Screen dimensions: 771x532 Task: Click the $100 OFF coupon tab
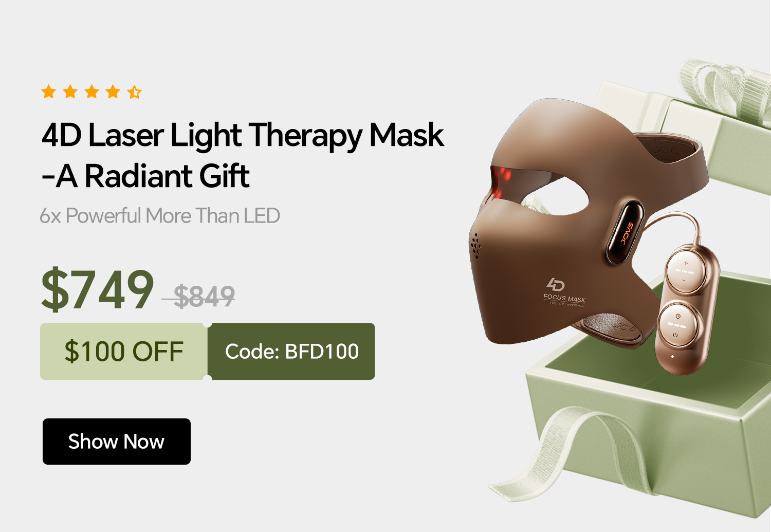124,352
